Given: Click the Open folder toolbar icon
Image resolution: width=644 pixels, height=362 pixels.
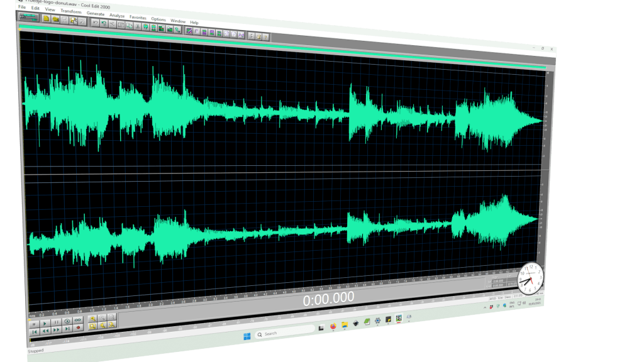Looking at the screenshot, I should pyautogui.click(x=55, y=19).
